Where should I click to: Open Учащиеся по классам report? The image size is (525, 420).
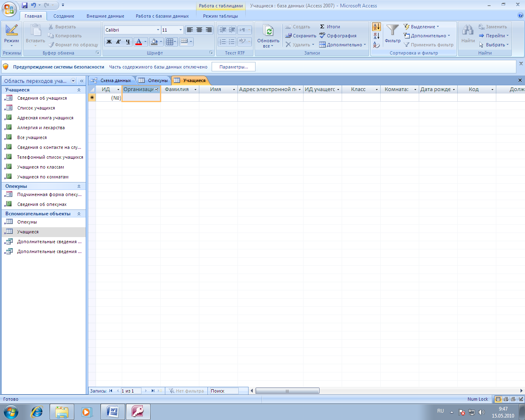click(x=44, y=167)
